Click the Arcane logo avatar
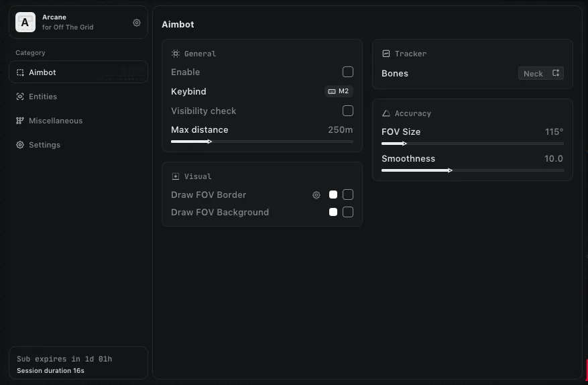Image resolution: width=588 pixels, height=385 pixels. (x=25, y=23)
